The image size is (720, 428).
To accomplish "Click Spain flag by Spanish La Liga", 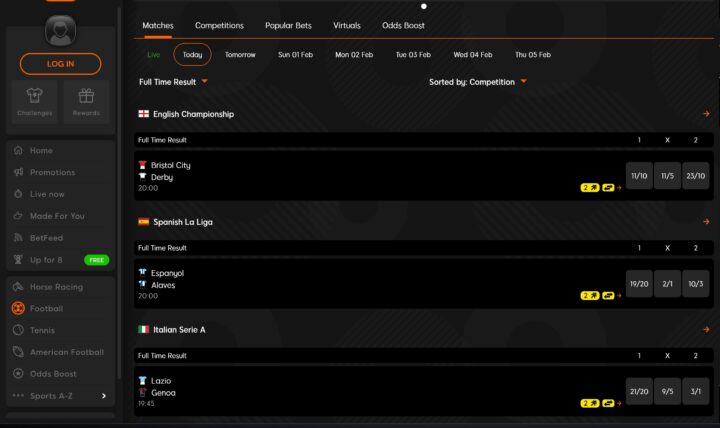I will point(144,221).
